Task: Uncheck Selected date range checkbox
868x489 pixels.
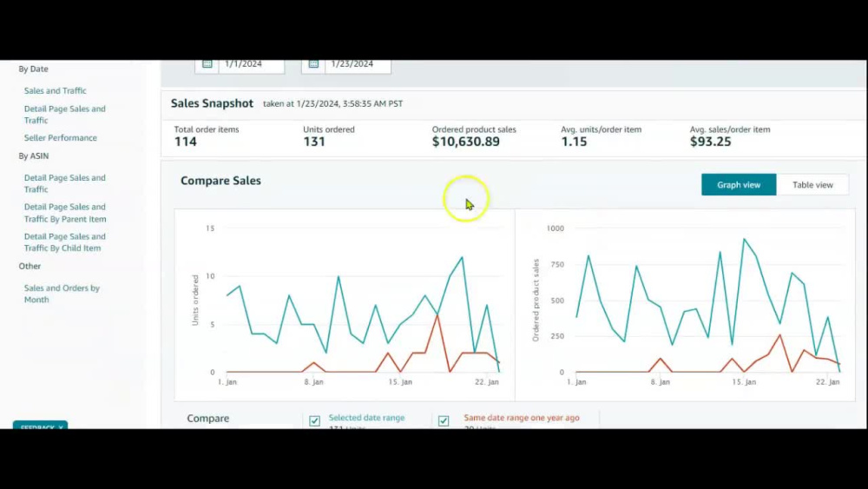Action: (314, 421)
